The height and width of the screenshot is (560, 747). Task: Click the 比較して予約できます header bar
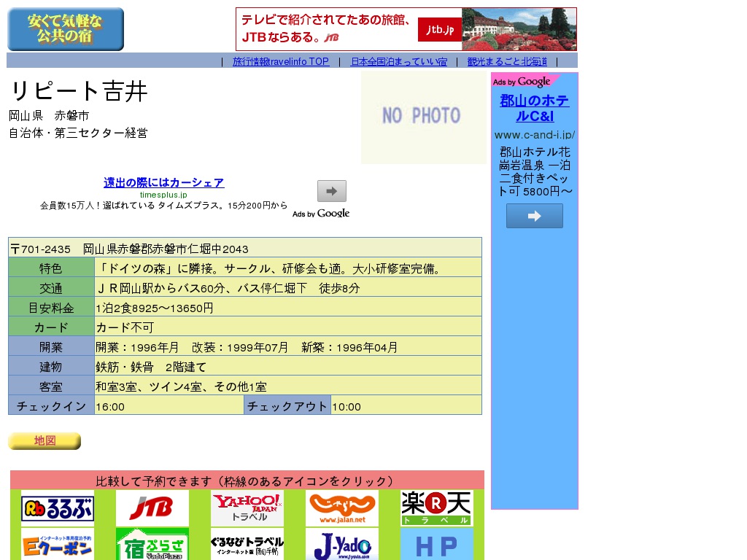tap(247, 480)
